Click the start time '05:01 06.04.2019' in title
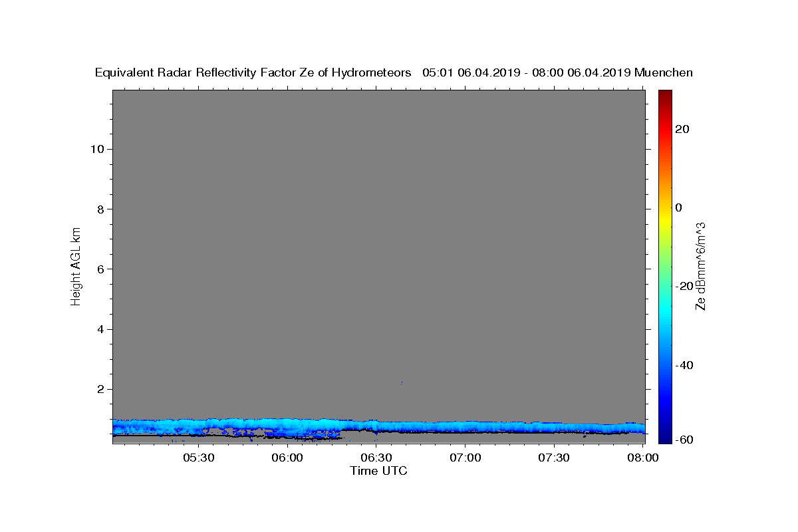 point(470,72)
